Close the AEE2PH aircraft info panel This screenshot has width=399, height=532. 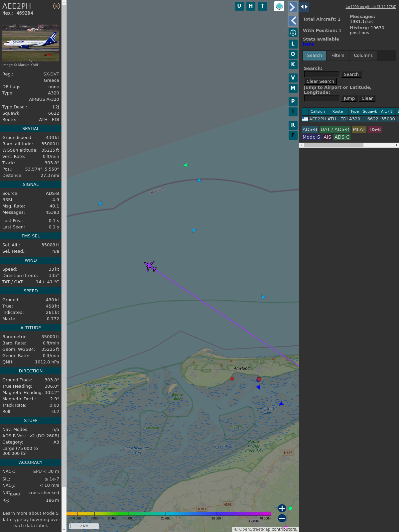(57, 6)
